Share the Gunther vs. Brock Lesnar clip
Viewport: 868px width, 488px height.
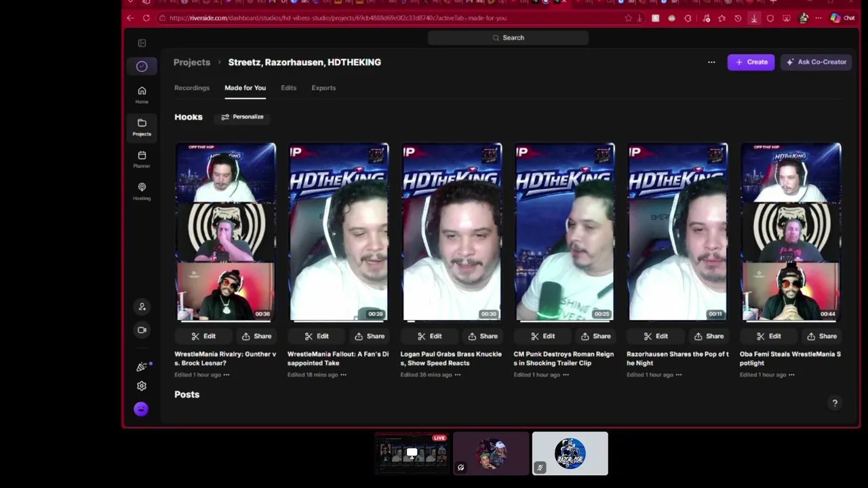[256, 336]
